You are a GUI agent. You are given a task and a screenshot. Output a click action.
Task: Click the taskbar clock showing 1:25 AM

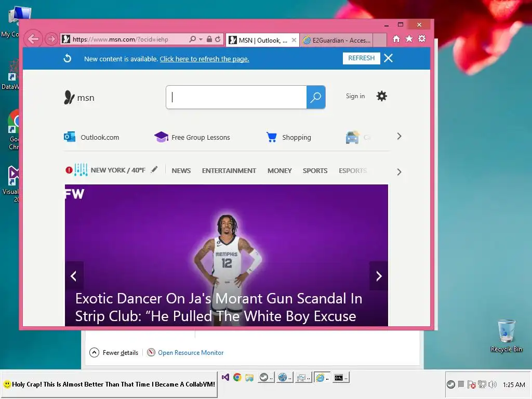point(514,385)
